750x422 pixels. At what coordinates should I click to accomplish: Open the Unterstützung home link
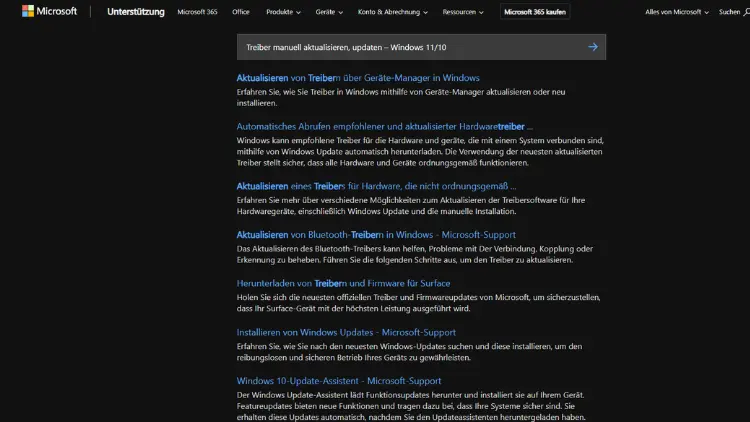click(136, 12)
